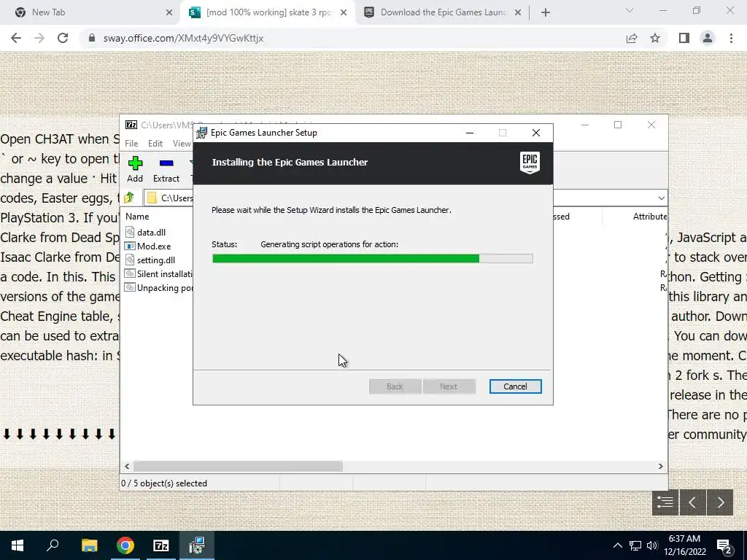The width and height of the screenshot is (747, 560).
Task: Go to previous Sway section
Action: click(x=692, y=502)
